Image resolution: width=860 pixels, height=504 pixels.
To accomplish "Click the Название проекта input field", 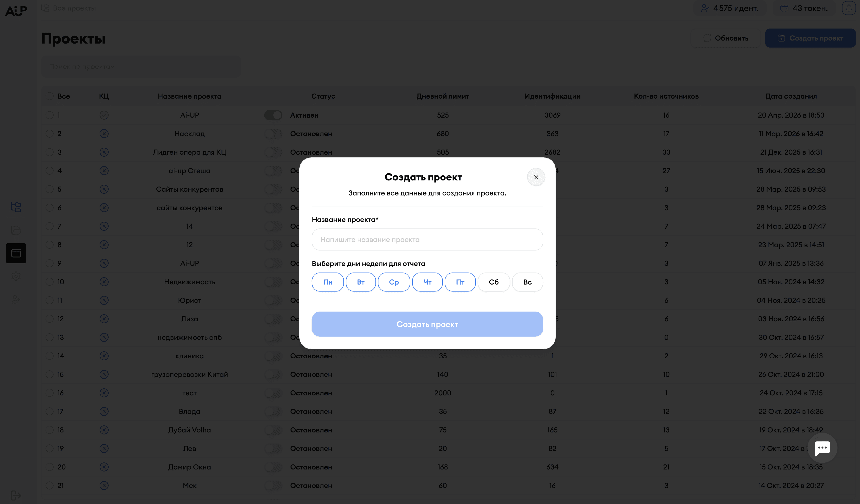I will [427, 239].
